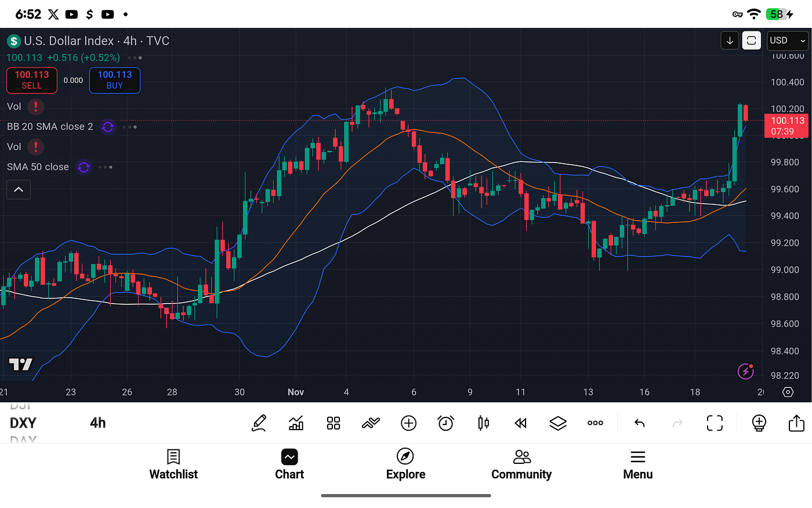Screen dimensions: 812x508
Task: Open the ideas lightbulb icon
Action: point(759,423)
